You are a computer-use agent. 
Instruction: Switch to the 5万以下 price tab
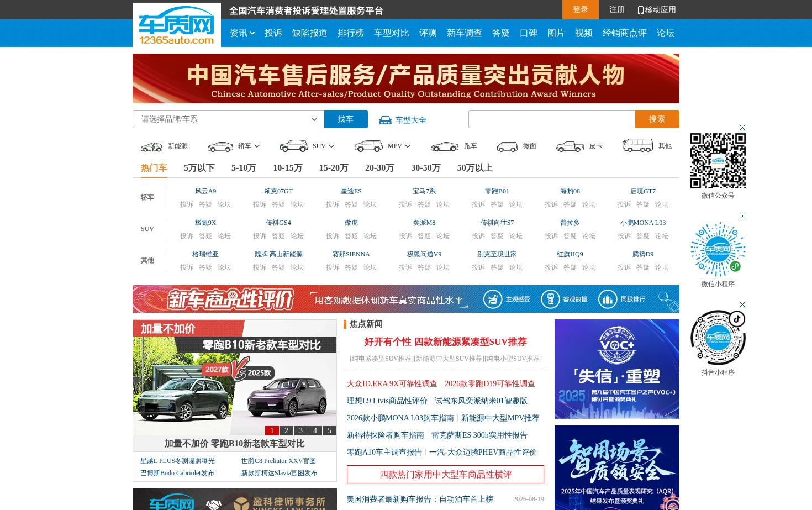pos(199,168)
